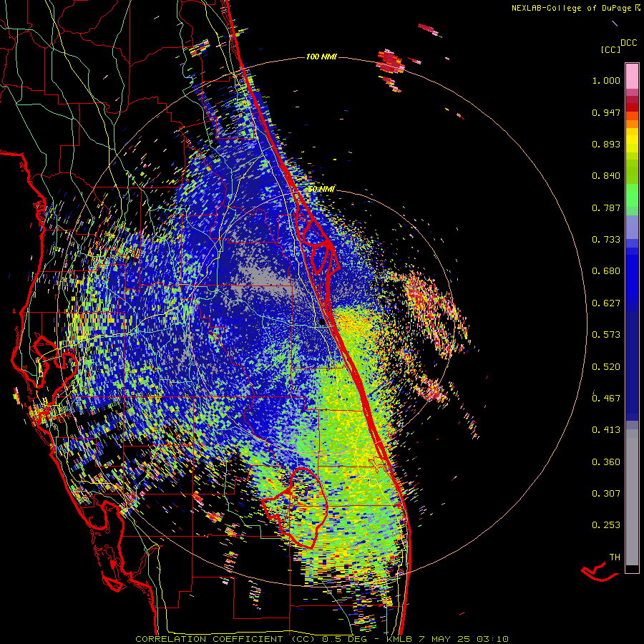Select the 50 NMI range ring label
This screenshot has width=644, height=644.
coord(321,189)
